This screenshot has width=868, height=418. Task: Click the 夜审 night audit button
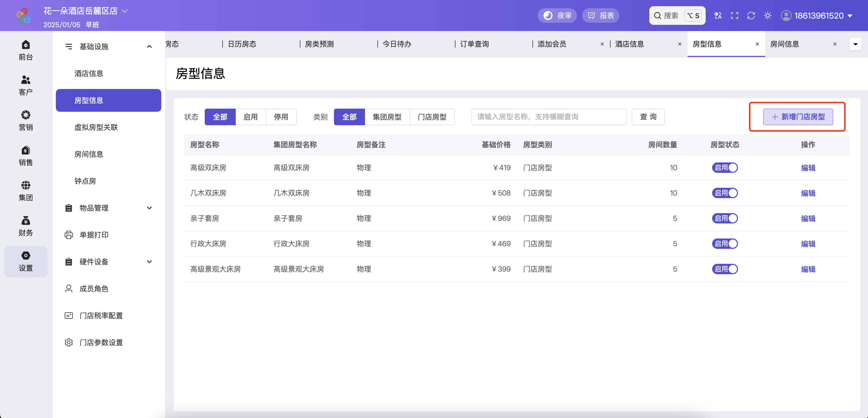pos(557,16)
